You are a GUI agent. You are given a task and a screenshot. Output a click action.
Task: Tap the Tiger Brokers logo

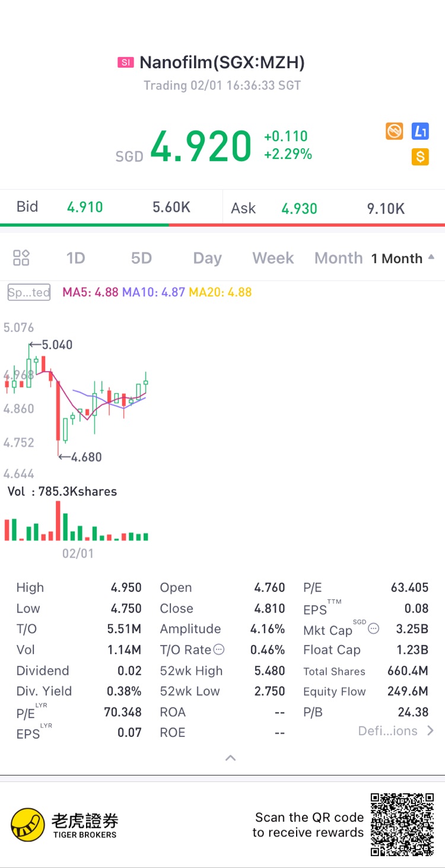pos(64,825)
